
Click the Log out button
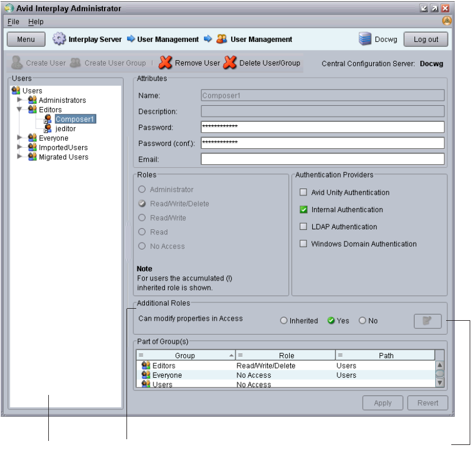click(425, 39)
